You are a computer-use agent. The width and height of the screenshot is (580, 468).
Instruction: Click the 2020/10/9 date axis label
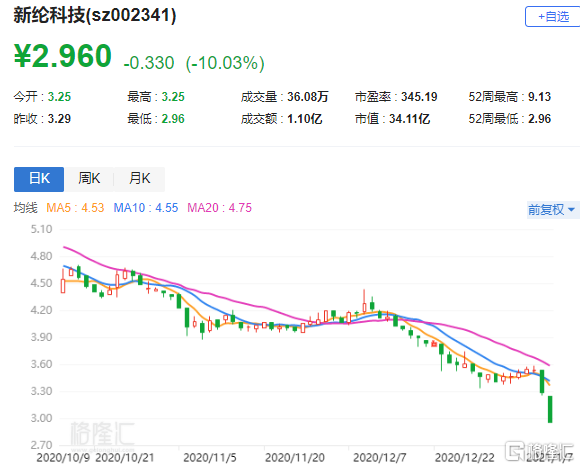click(x=63, y=458)
